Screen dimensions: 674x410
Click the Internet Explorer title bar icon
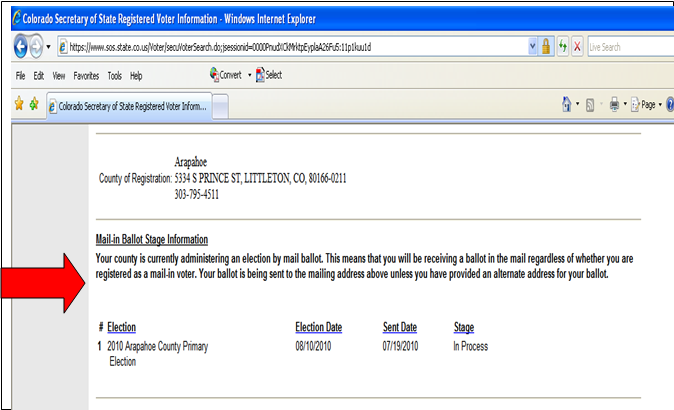pyautogui.click(x=16, y=18)
